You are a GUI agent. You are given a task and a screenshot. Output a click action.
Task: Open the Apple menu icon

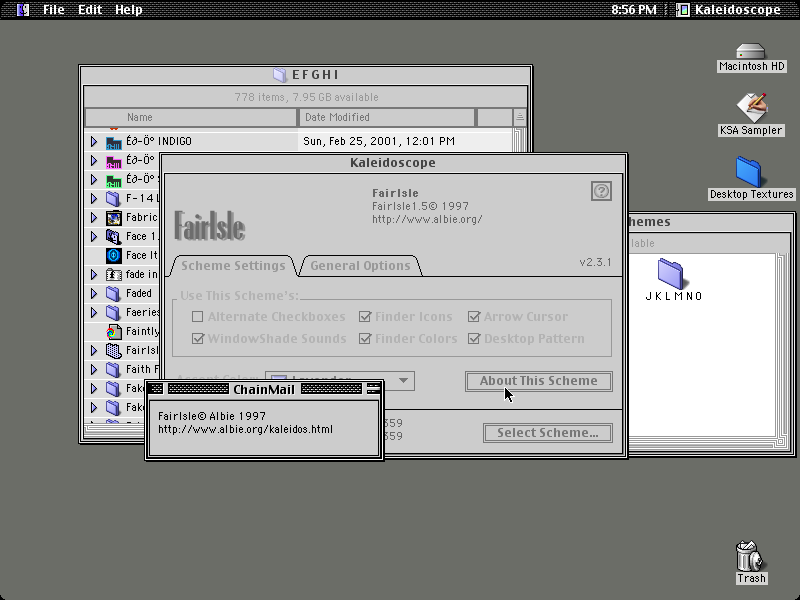click(x=23, y=9)
